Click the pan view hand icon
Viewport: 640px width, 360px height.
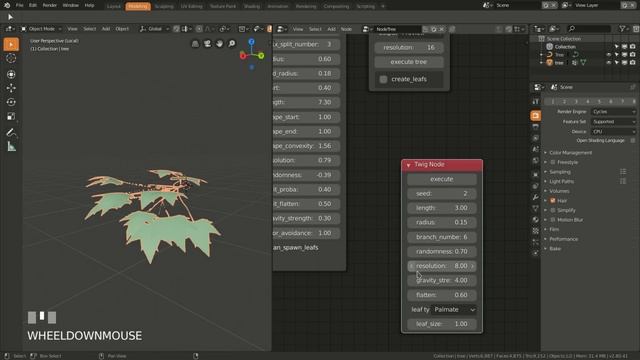click(220, 44)
